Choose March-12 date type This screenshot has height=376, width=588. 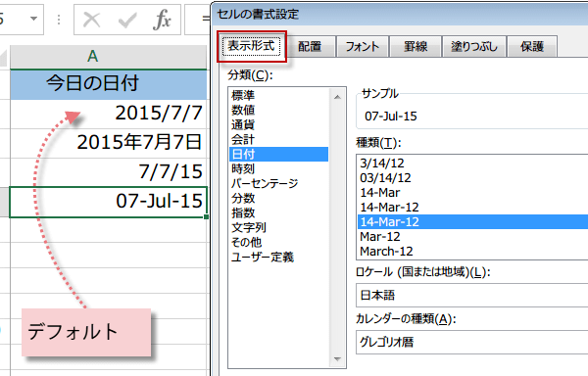[x=472, y=252]
